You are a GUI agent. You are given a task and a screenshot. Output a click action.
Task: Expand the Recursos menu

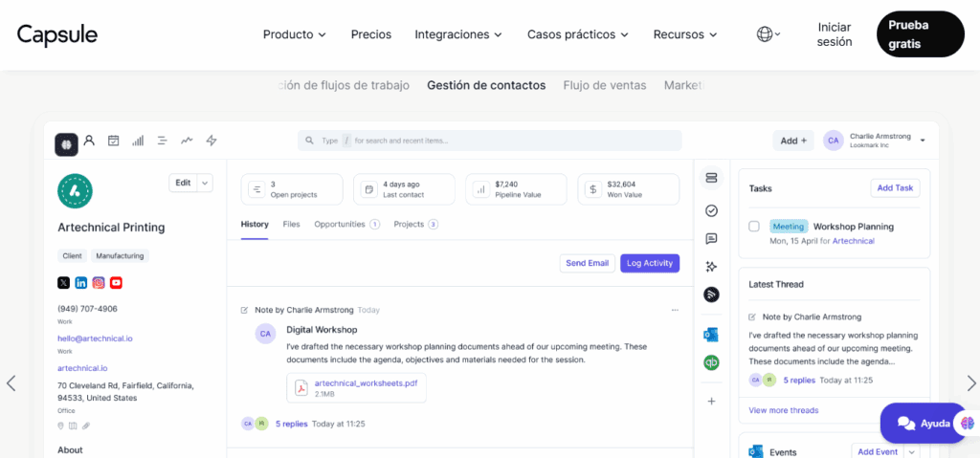(x=685, y=34)
